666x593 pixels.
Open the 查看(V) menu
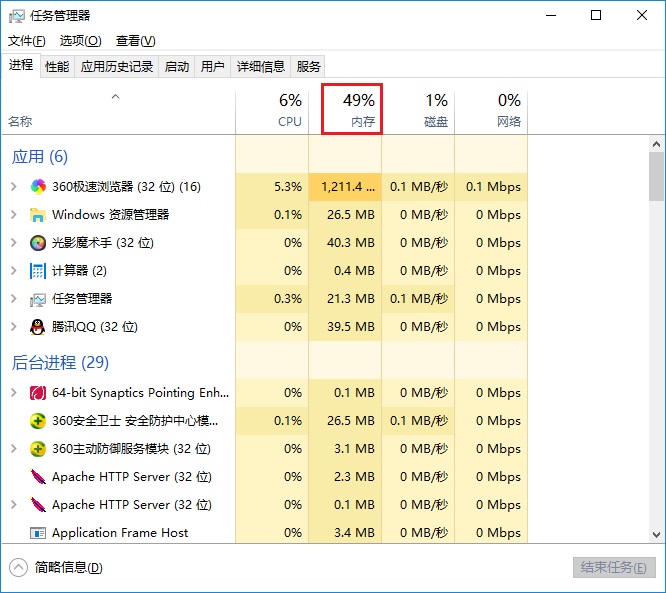coord(135,41)
